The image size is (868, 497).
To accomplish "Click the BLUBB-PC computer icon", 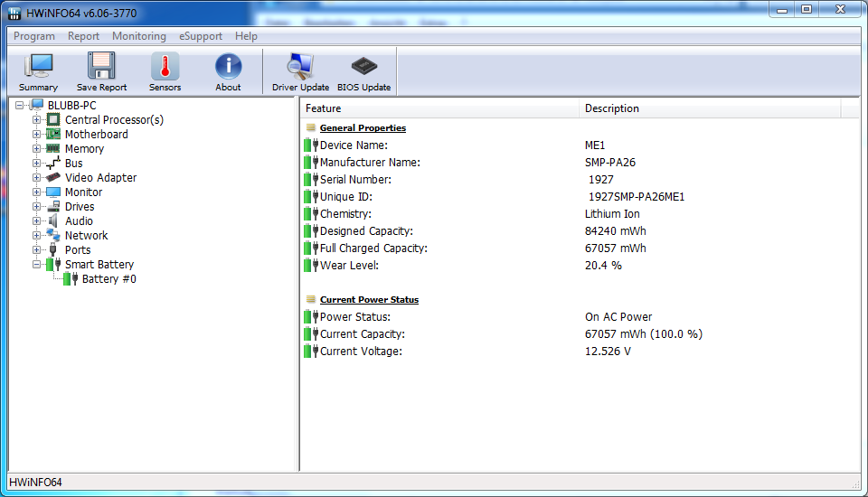I will pyautogui.click(x=37, y=105).
